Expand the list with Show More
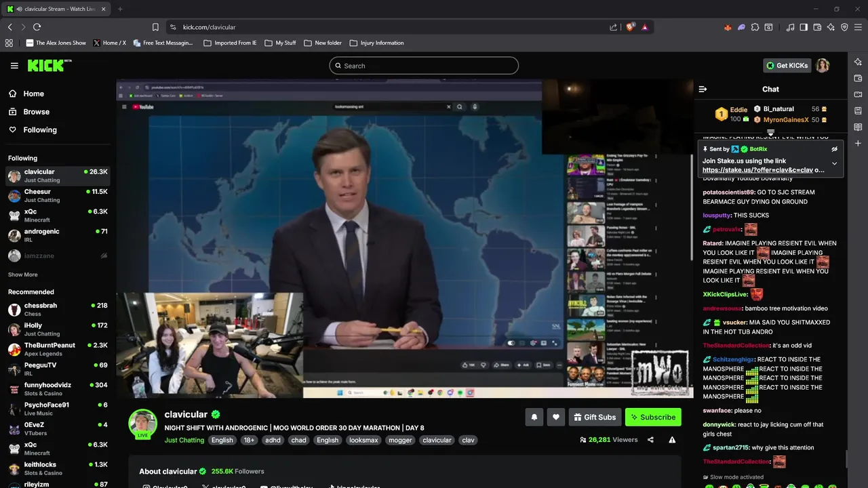 pos(23,275)
